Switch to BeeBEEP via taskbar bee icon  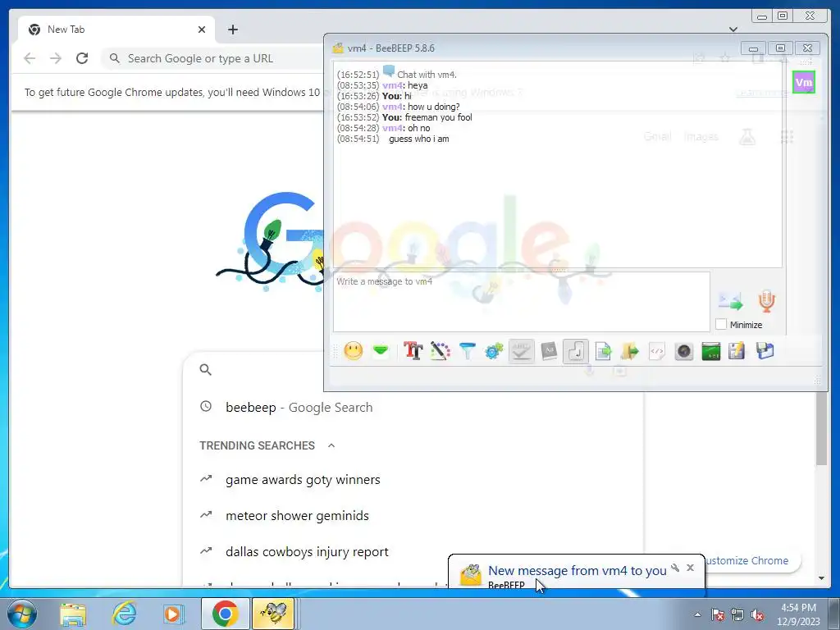pos(273,614)
